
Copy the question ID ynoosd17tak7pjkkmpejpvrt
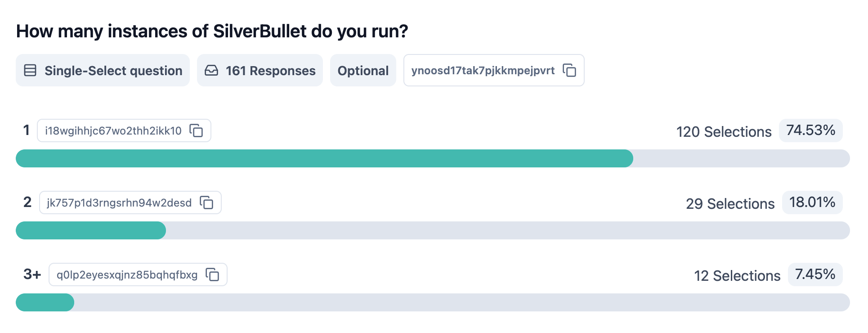(569, 70)
